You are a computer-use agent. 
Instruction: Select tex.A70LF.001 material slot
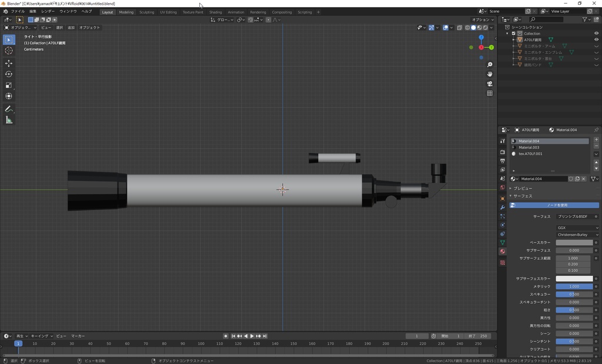pyautogui.click(x=549, y=153)
